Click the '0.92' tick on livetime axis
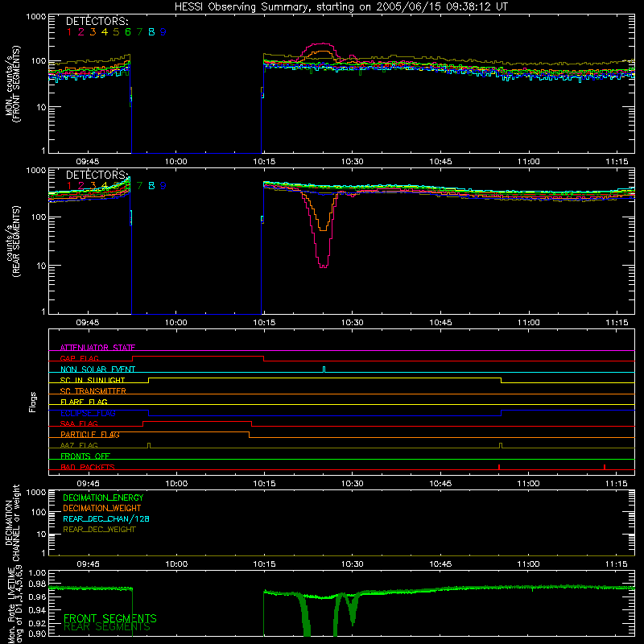The height and width of the screenshot is (644, 644). (37, 623)
